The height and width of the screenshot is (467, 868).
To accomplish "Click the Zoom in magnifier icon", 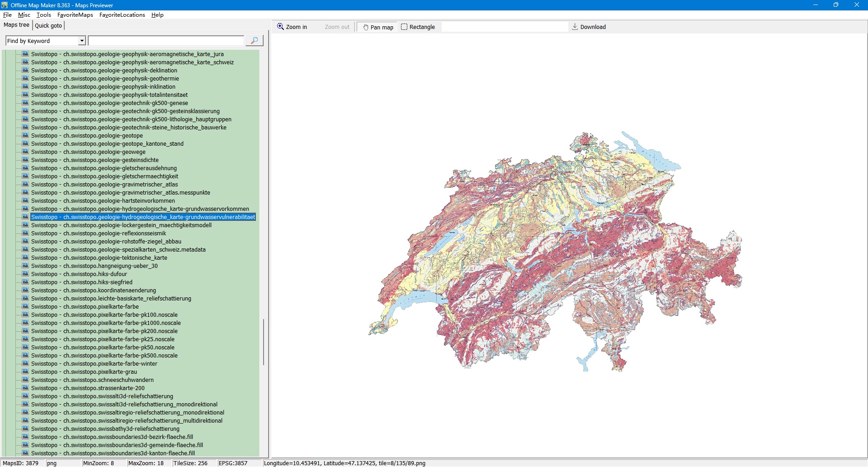I will (x=280, y=27).
